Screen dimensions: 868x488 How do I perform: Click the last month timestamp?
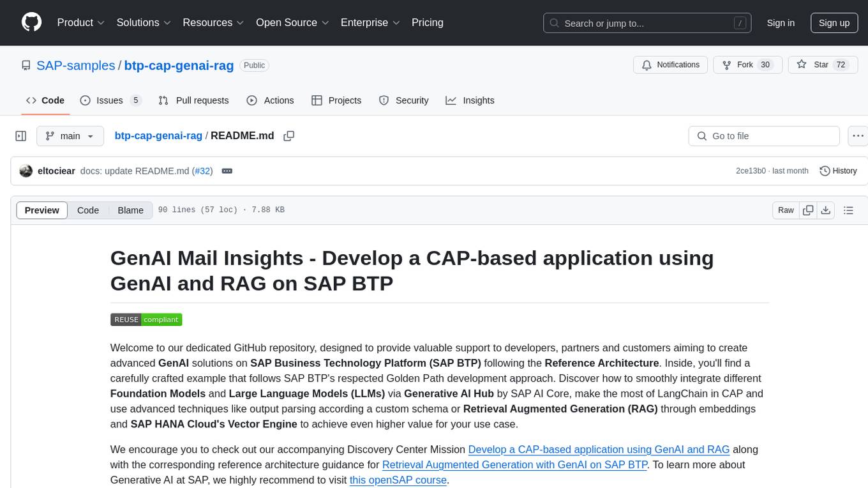pos(791,171)
